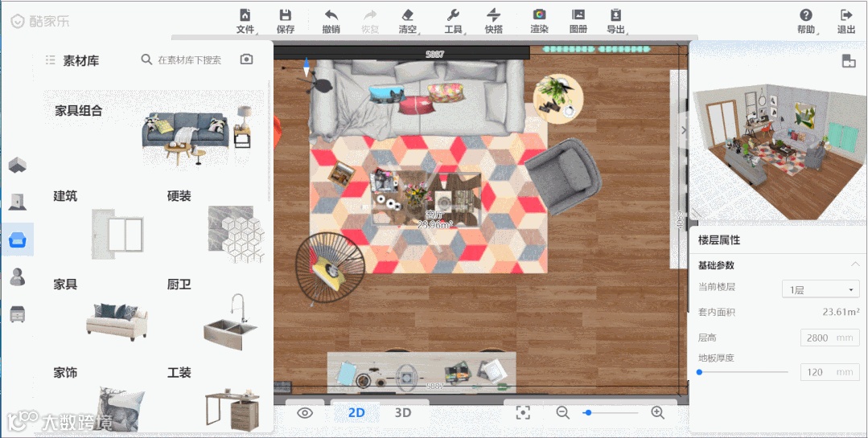Click the layout icon above 3D preview
The width and height of the screenshot is (868, 438).
(x=849, y=61)
